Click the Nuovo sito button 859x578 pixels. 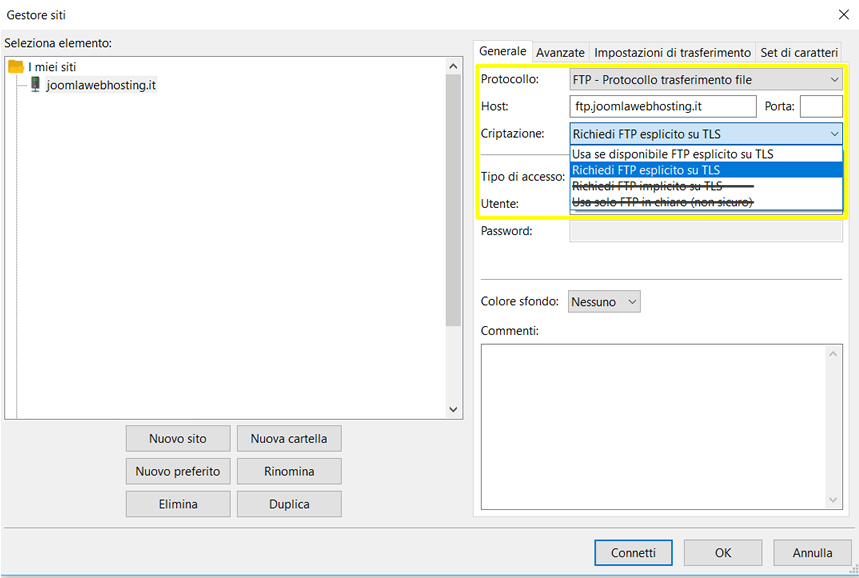pos(178,438)
